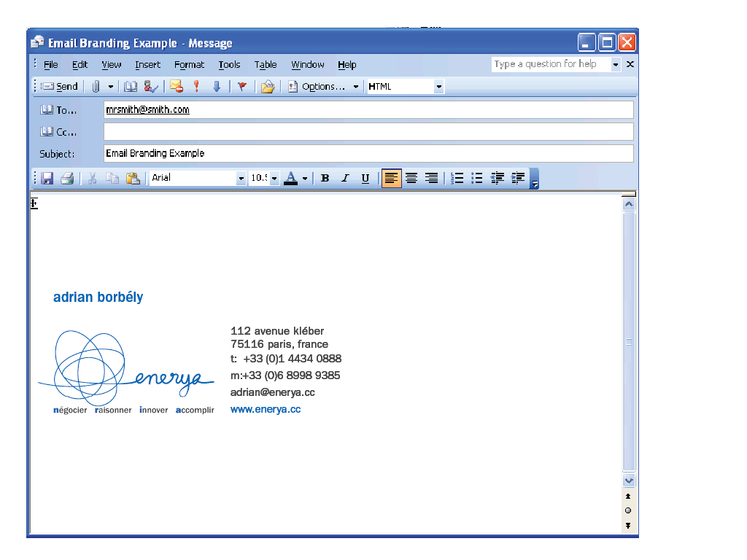Select align right
Viewport: 747px width, 560px height.
pyautogui.click(x=432, y=178)
